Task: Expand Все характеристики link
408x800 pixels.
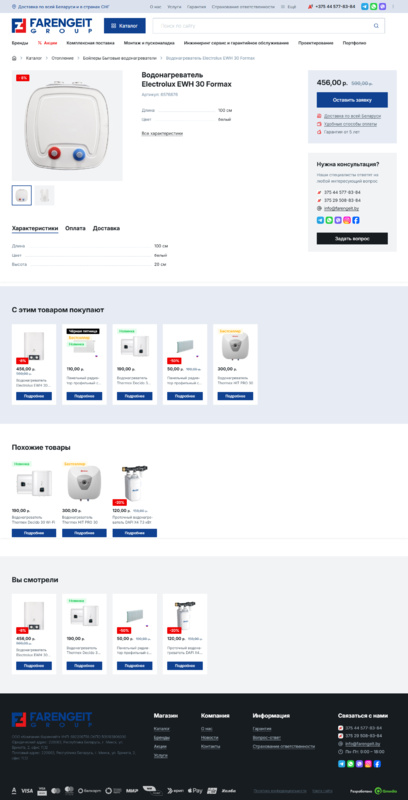Action: click(162, 133)
